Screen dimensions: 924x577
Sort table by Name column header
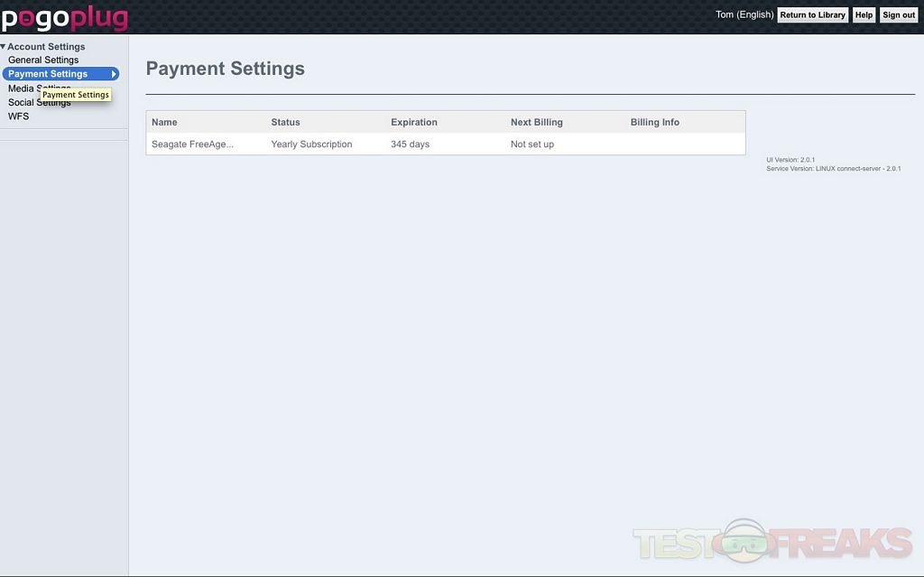coord(165,122)
